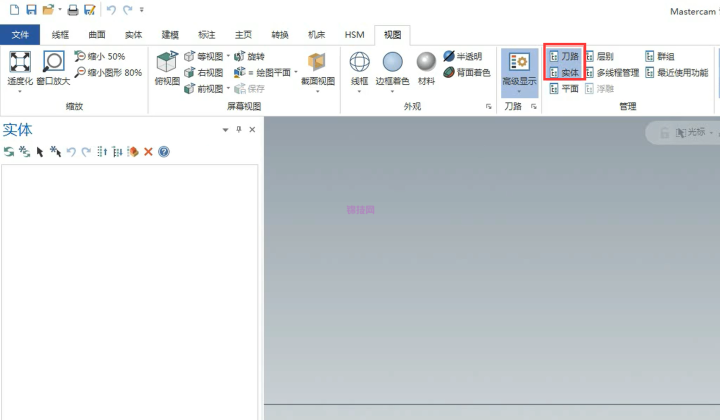The image size is (720, 420).
Task: Click the Print icon
Action: coord(73,10)
